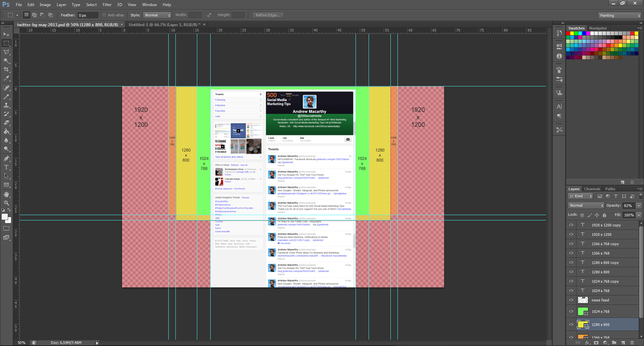Select the Horizontal Type tool
The image size is (644, 346).
pyautogui.click(x=6, y=167)
